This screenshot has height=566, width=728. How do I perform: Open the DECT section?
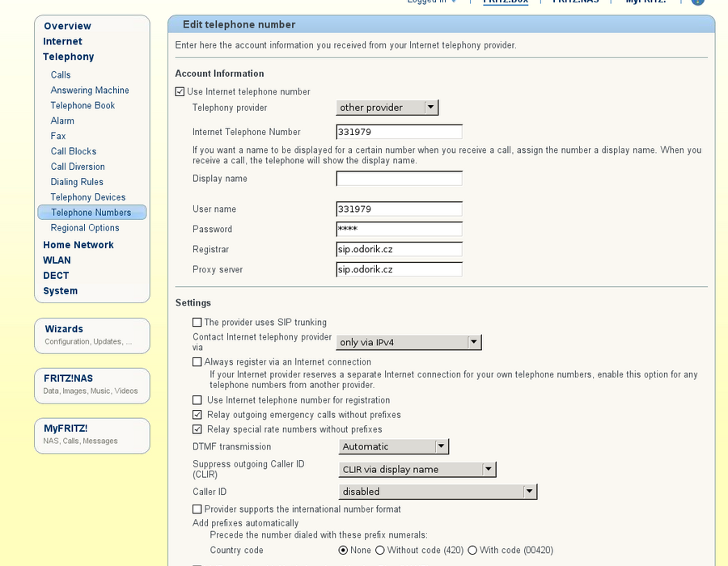point(56,276)
